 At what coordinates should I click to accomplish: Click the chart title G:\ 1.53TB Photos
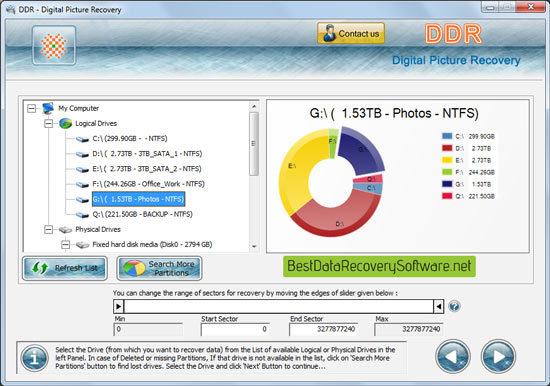(x=394, y=113)
